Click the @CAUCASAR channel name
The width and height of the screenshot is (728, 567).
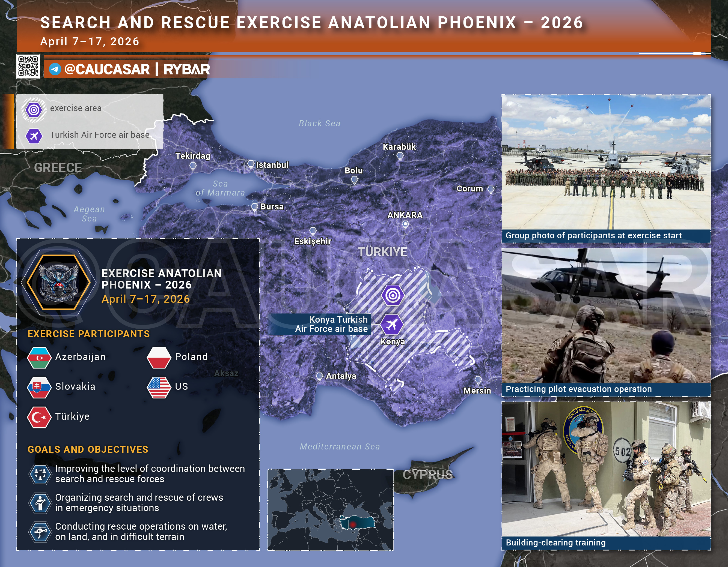click(107, 69)
